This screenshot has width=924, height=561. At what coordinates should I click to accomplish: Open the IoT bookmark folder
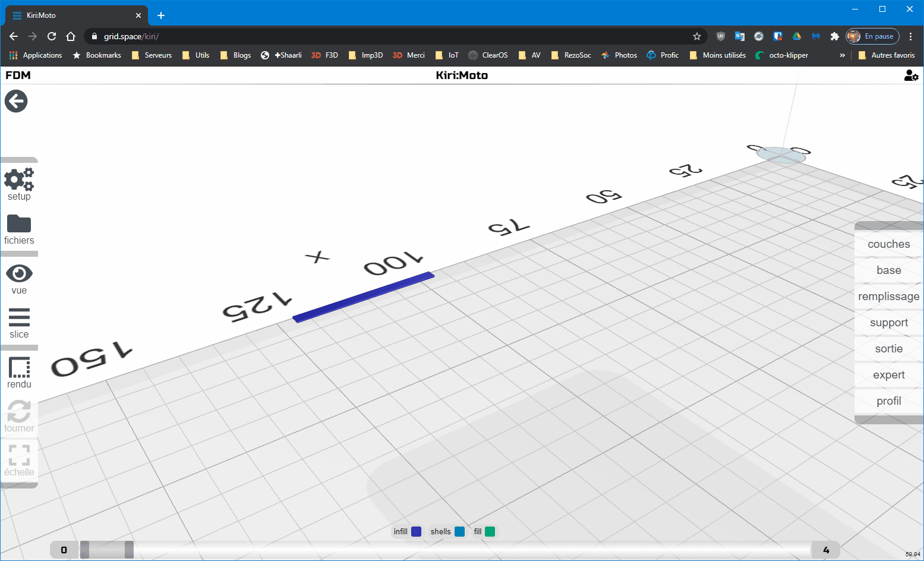pos(447,55)
